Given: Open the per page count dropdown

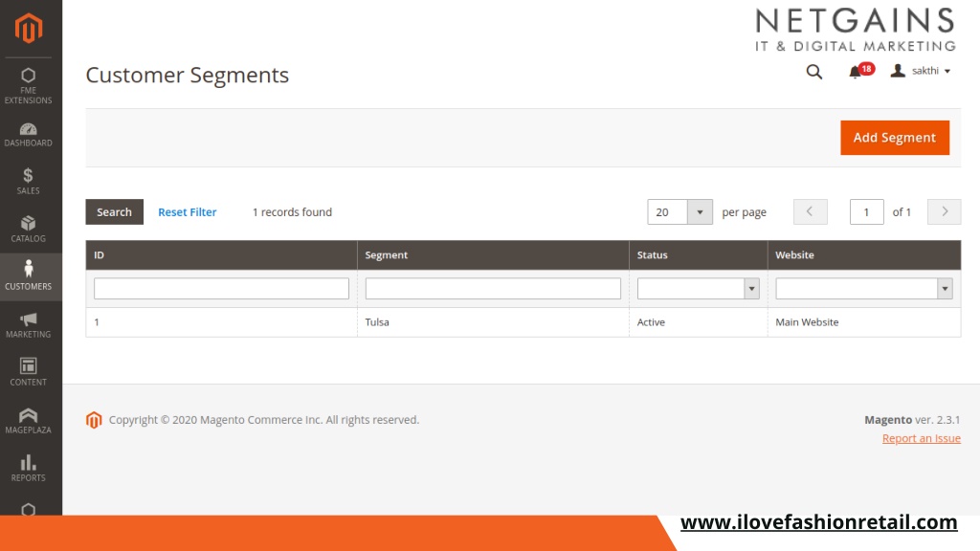Looking at the screenshot, I should coord(680,211).
